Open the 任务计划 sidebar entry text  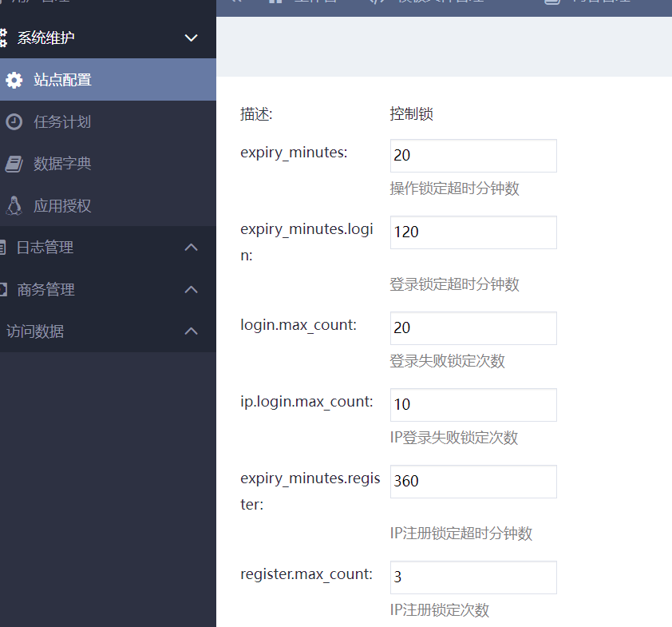(x=62, y=122)
